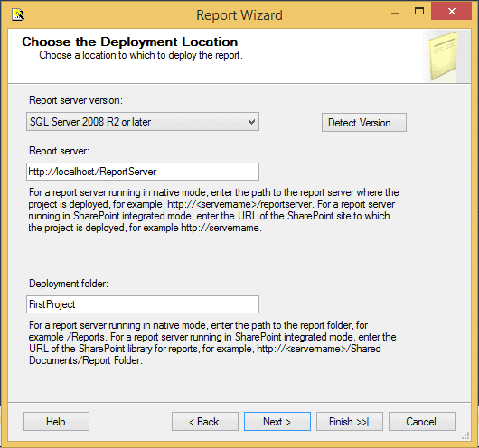Click the Report Wizard title bar text
479x448 pixels.
(x=239, y=15)
